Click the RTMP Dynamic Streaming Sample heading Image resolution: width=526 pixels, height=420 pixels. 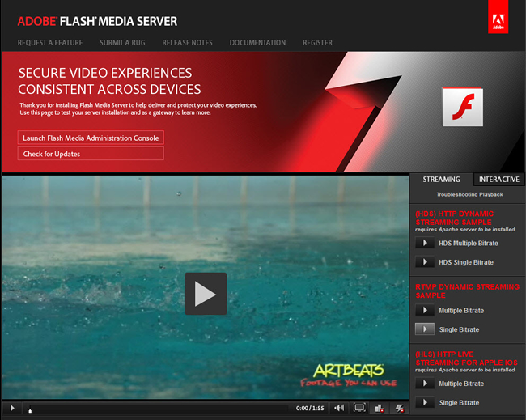point(467,291)
